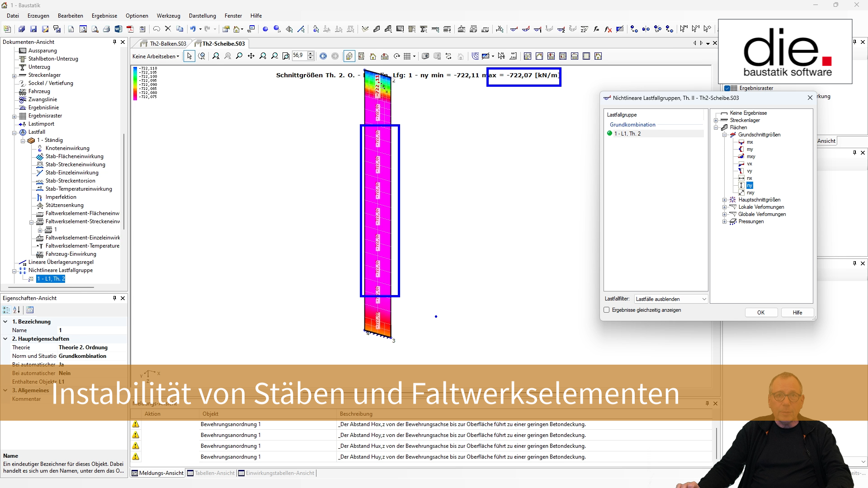868x488 pixels.
Task: Select Globale Verformungen tree item
Action: point(762,214)
